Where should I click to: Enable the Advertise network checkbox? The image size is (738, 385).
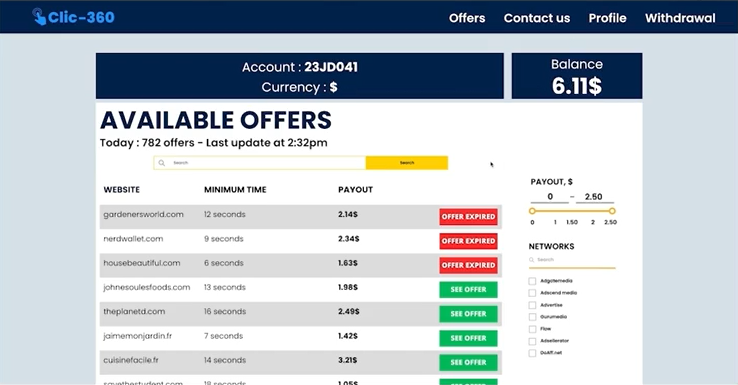[x=532, y=305]
